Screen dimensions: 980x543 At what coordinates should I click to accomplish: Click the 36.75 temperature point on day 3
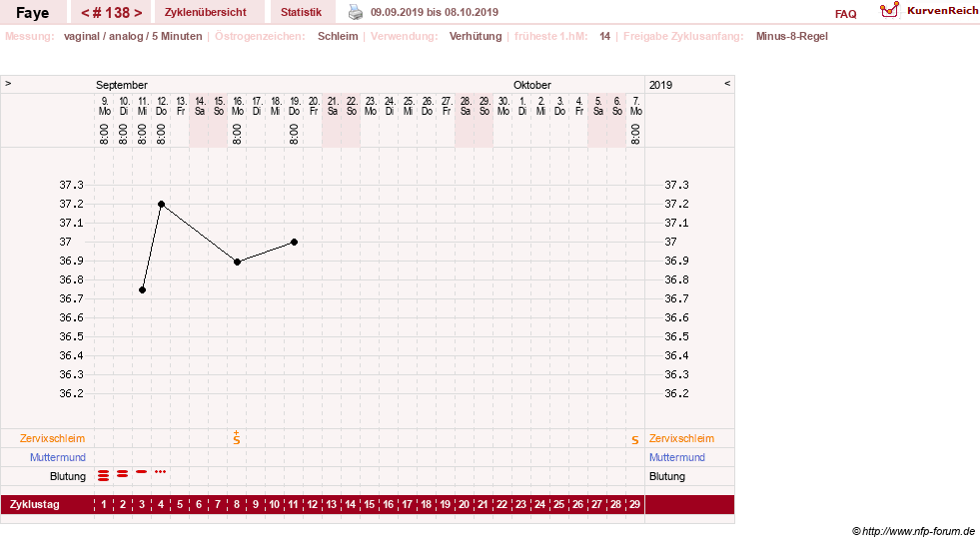point(143,290)
